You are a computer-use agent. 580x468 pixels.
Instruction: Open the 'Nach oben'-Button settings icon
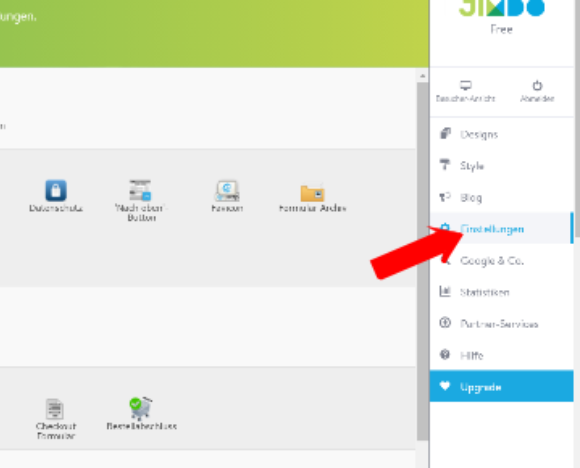[x=140, y=190]
